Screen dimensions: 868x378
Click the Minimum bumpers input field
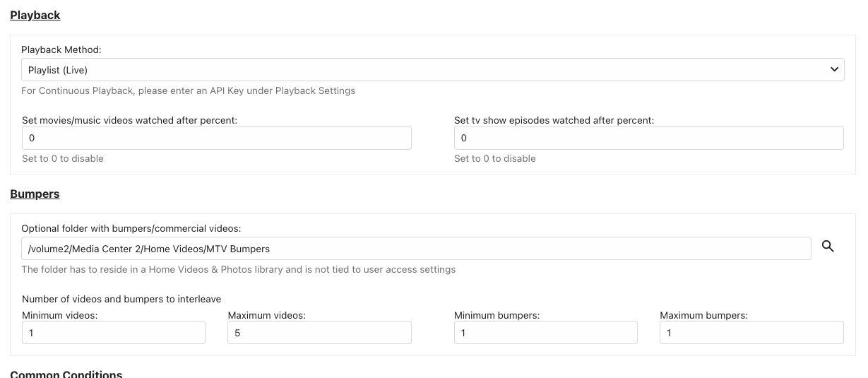tap(545, 333)
